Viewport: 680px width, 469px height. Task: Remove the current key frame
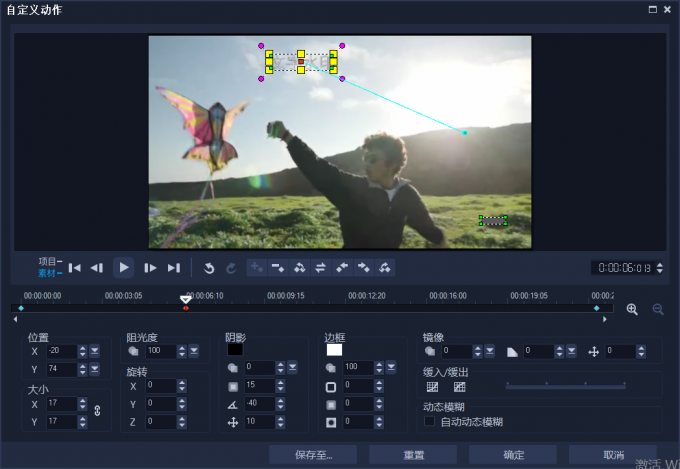point(278,268)
